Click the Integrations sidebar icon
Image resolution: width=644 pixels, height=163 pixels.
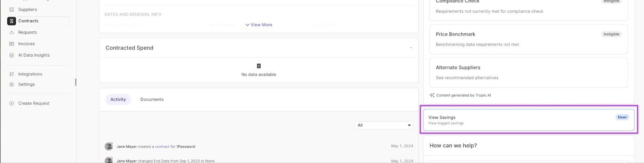[12, 74]
